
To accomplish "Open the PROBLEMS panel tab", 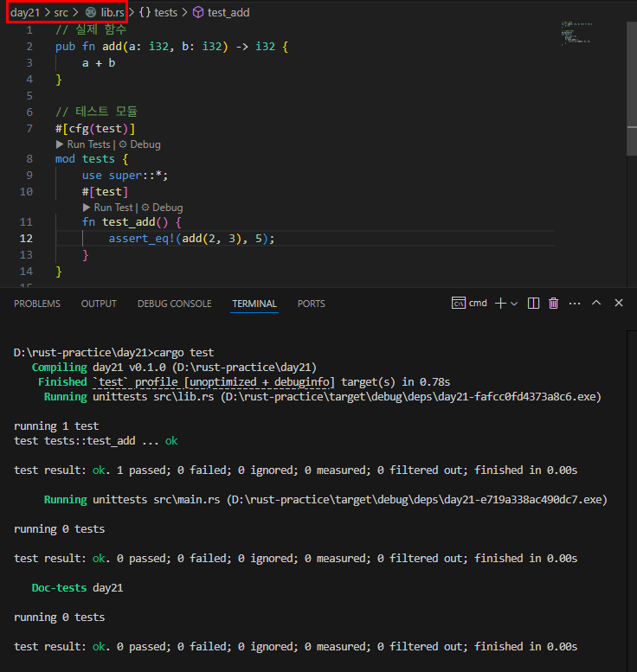I will click(x=37, y=304).
